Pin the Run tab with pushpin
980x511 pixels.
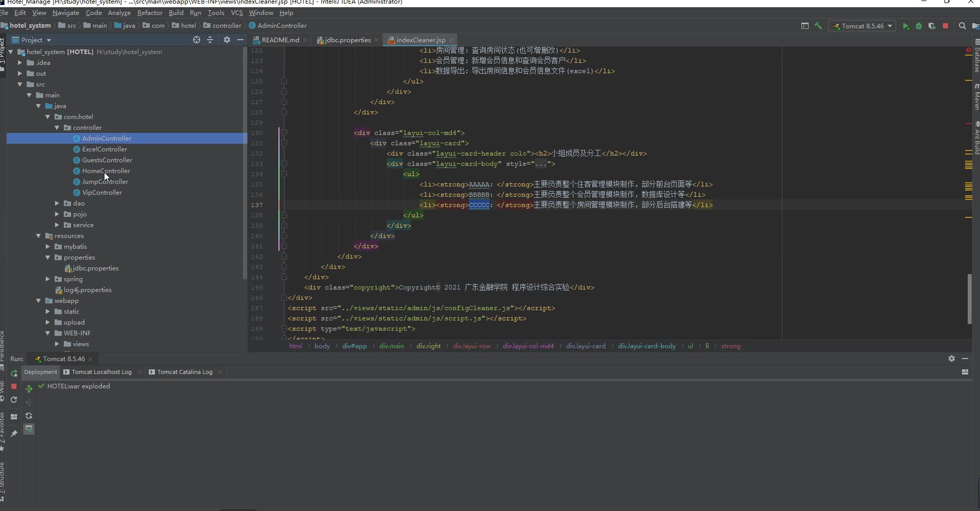[14, 434]
